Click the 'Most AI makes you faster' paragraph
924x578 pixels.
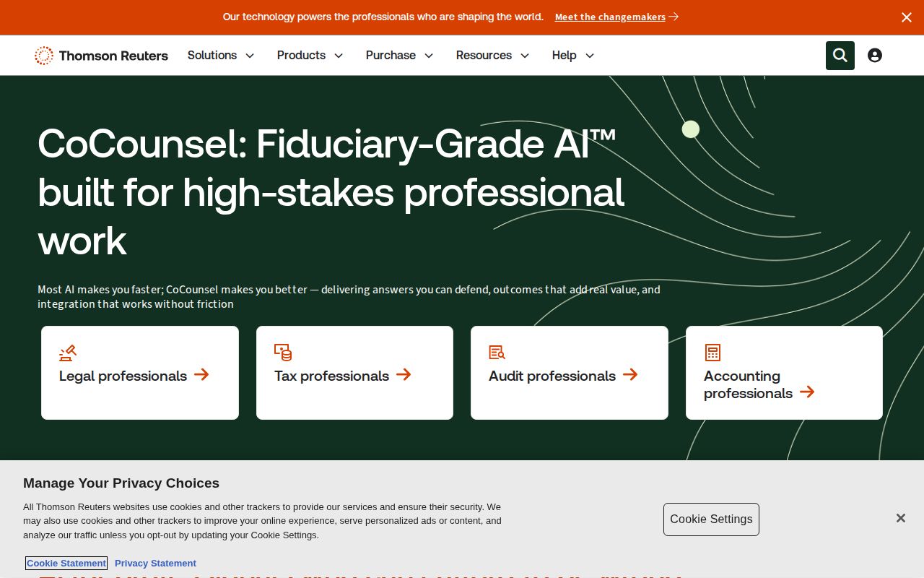tap(349, 297)
